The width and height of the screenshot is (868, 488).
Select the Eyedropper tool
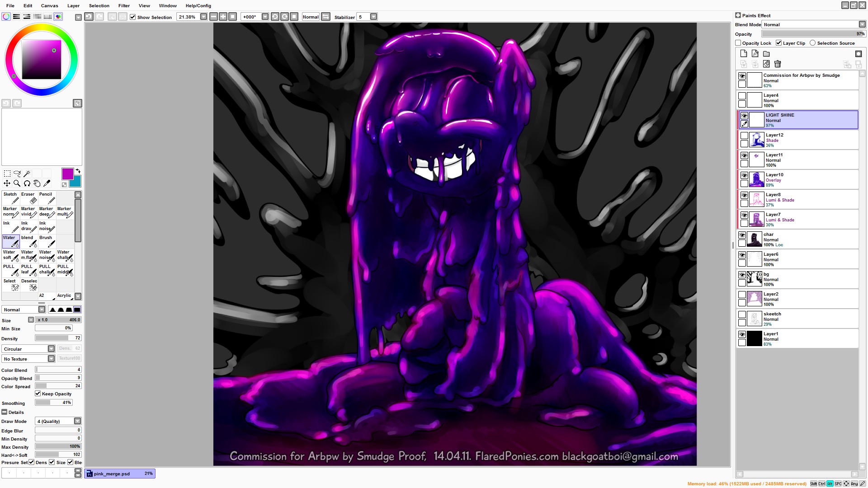[x=47, y=183]
